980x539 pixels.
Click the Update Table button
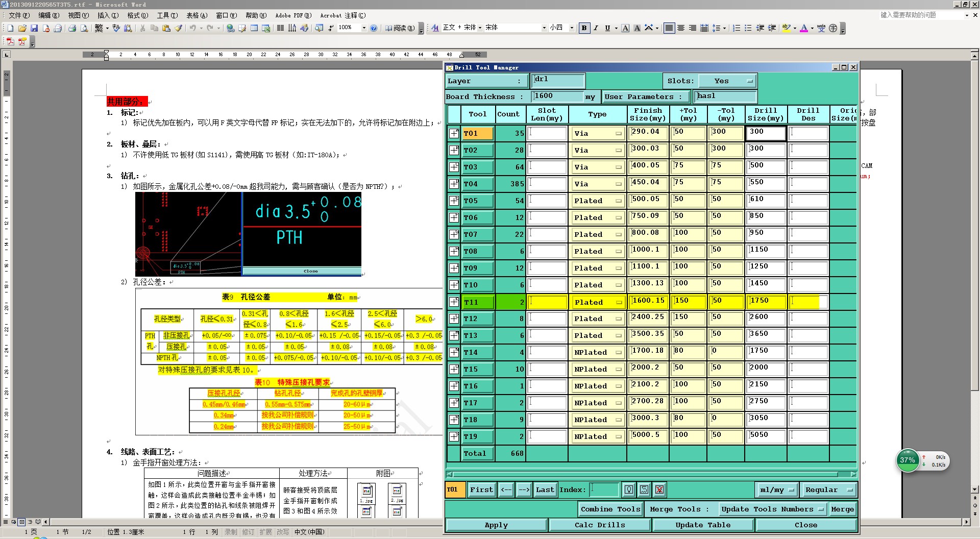click(x=703, y=525)
